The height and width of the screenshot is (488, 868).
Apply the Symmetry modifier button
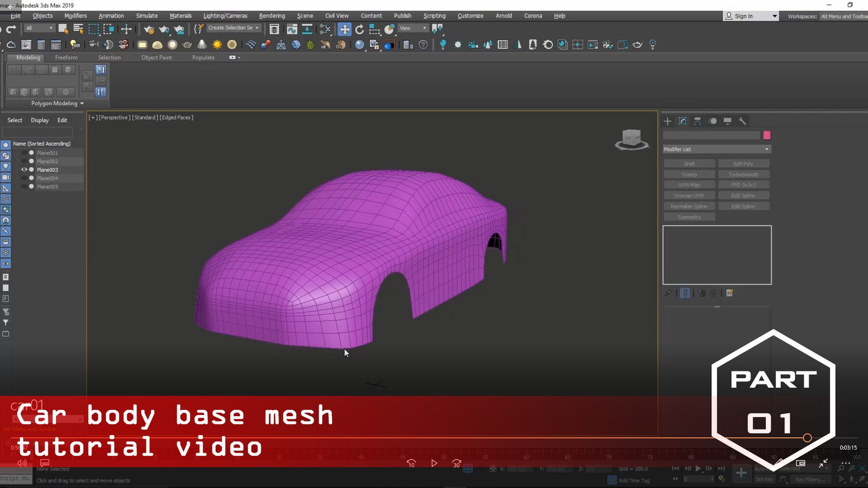tap(689, 217)
